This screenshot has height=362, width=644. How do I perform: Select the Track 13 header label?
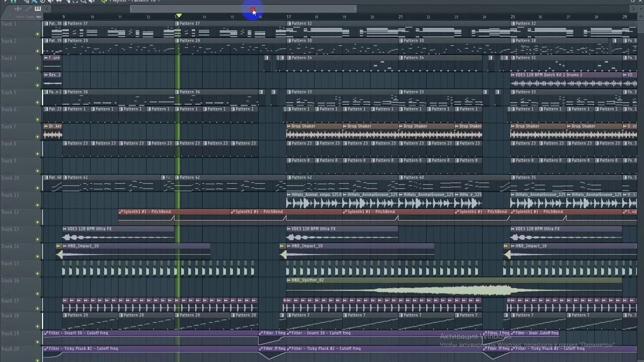tap(10, 229)
